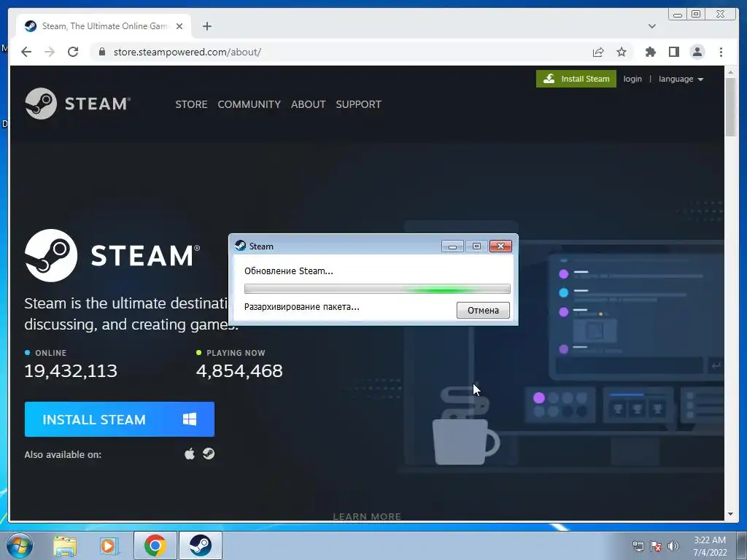
Task: Bookmark the page with the star icon
Action: tap(622, 52)
